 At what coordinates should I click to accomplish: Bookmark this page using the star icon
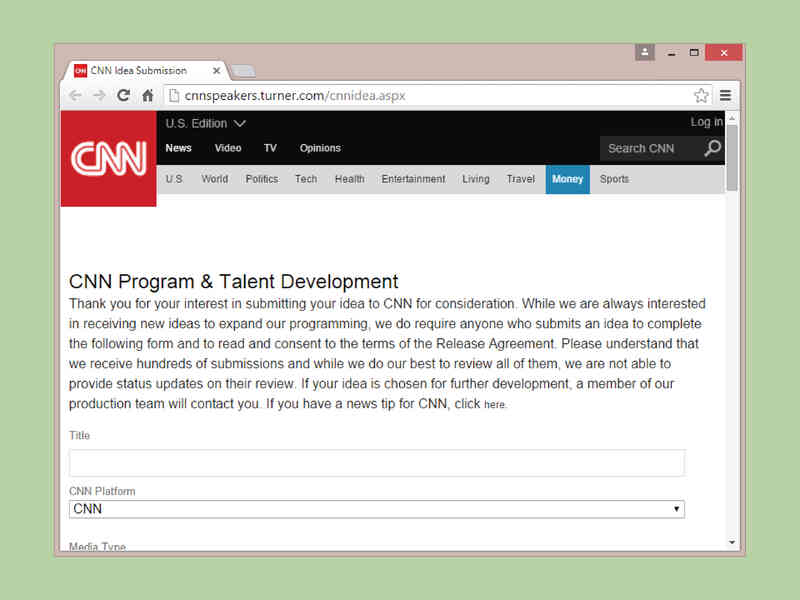point(701,95)
